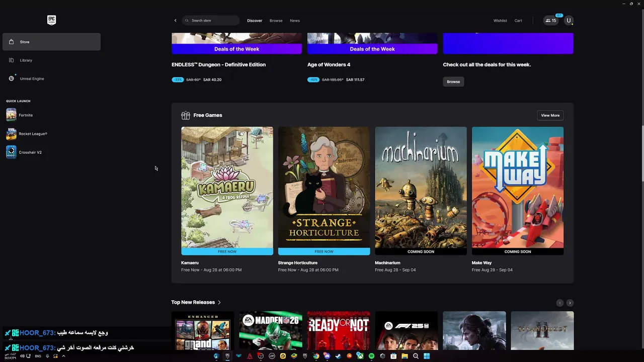The height and width of the screenshot is (362, 644).
Task: Open the friends list showing 15
Action: [551, 21]
